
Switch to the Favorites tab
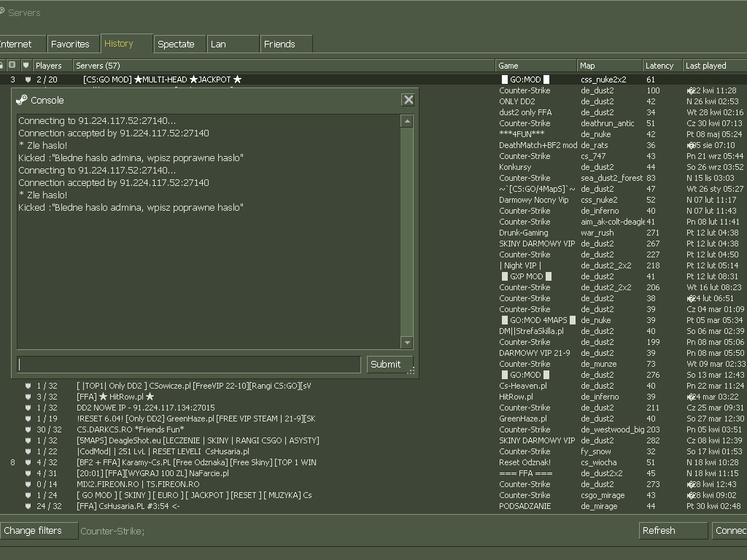click(x=71, y=44)
